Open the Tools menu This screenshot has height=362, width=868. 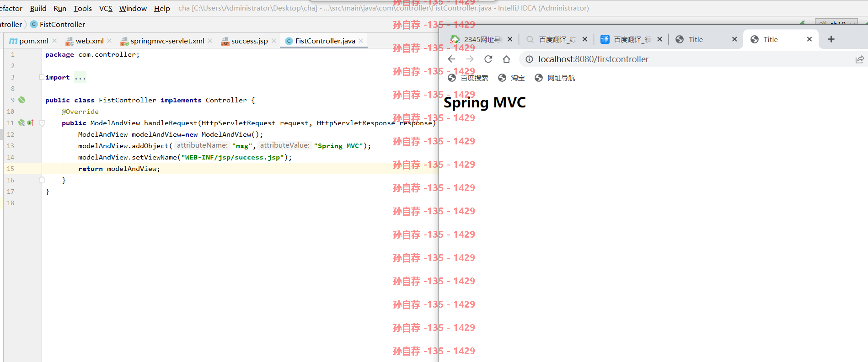tap(83, 8)
